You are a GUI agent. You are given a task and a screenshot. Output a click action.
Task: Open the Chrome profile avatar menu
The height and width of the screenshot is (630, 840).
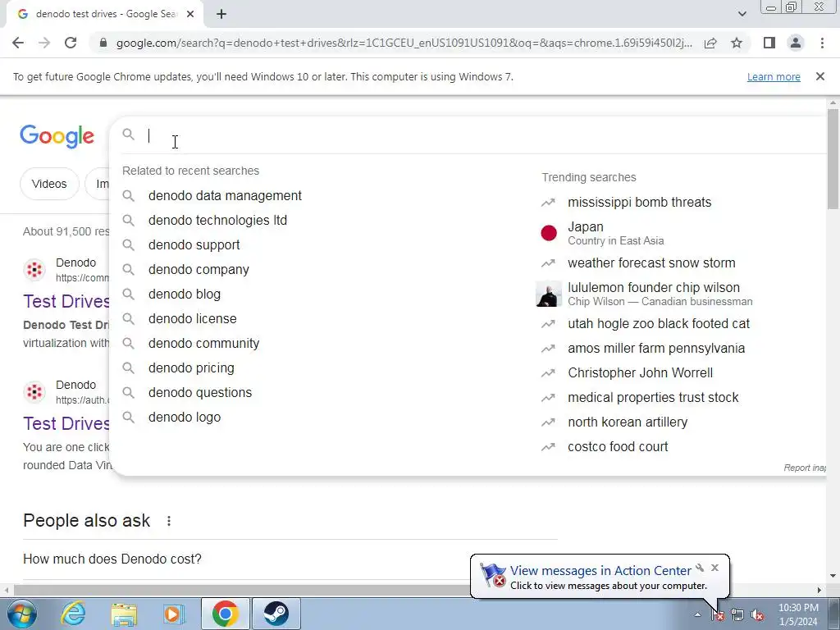(796, 43)
